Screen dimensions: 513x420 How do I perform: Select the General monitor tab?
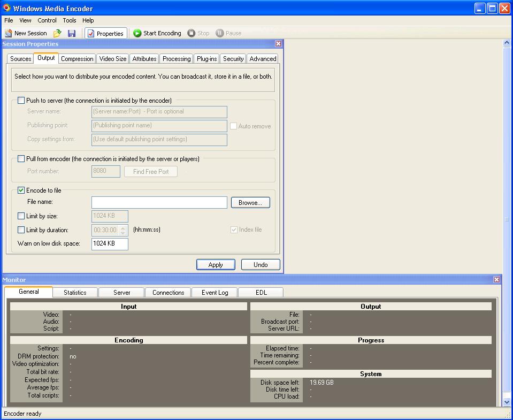pyautogui.click(x=28, y=292)
